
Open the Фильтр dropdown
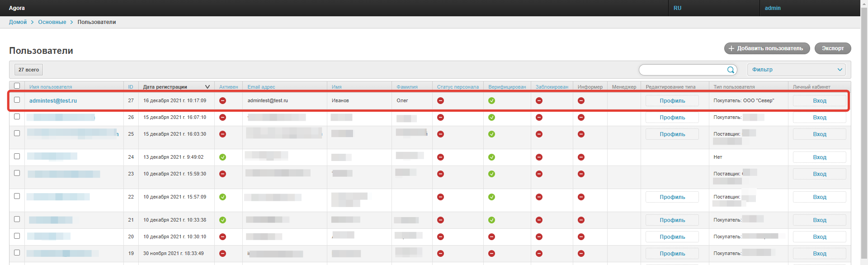796,70
